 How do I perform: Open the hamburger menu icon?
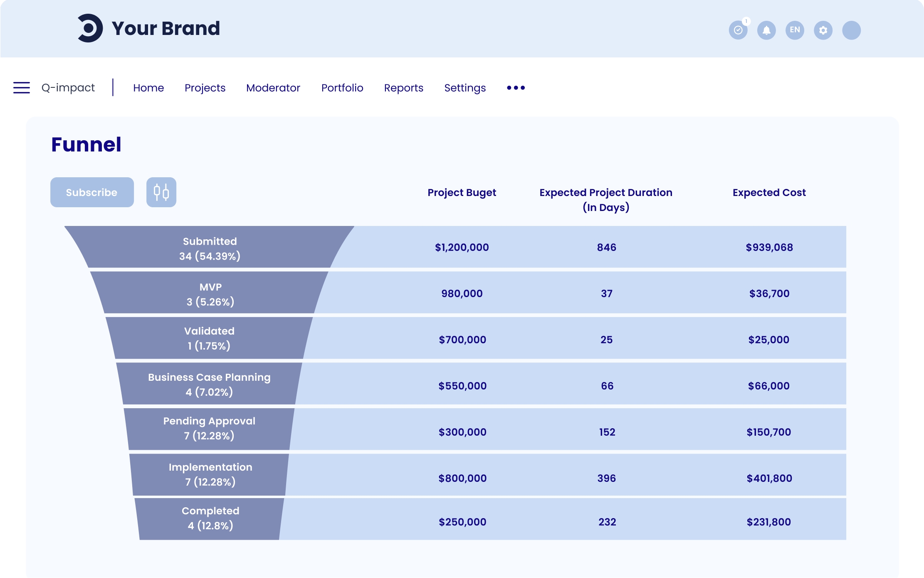click(22, 88)
